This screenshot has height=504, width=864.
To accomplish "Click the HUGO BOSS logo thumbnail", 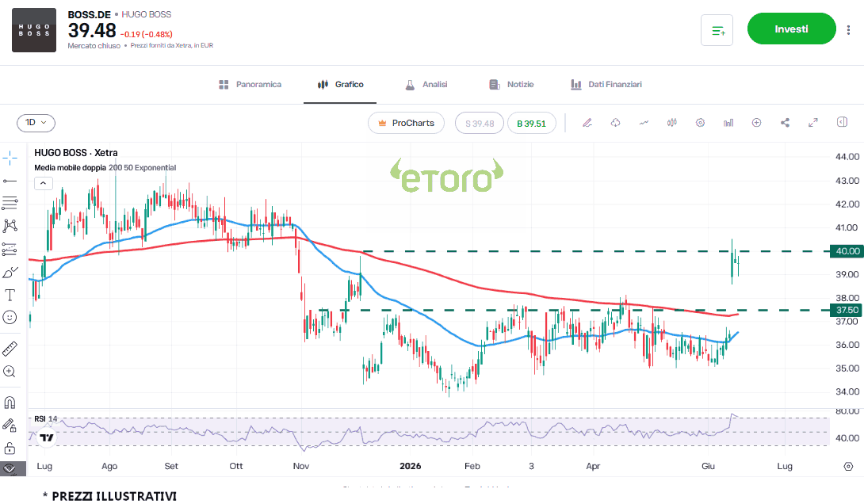I will [34, 30].
